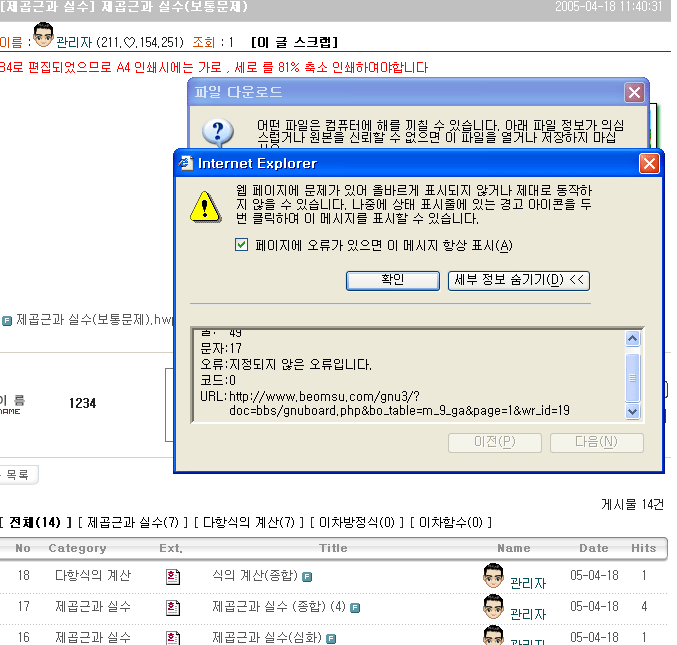Click the 관리자 author name in the post header
This screenshot has height=645, width=677.
click(74, 42)
